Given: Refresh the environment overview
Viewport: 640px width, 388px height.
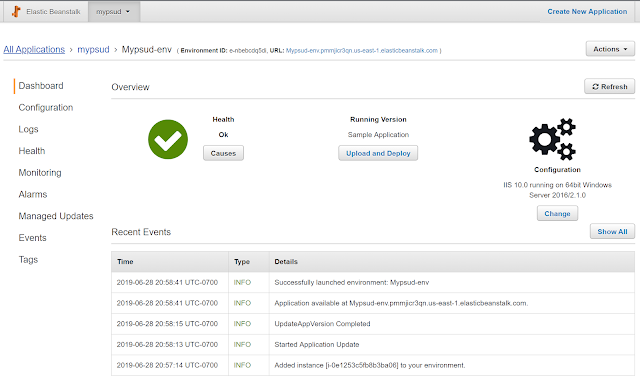Looking at the screenshot, I should 609,86.
